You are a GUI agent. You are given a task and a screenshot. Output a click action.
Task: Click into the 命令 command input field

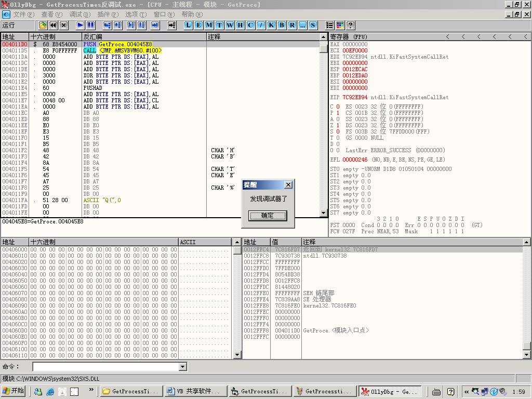[x=106, y=366]
